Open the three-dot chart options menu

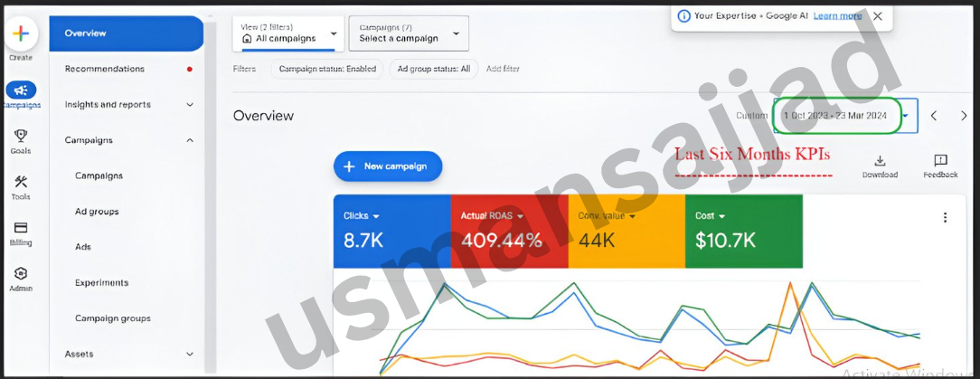coord(945,218)
